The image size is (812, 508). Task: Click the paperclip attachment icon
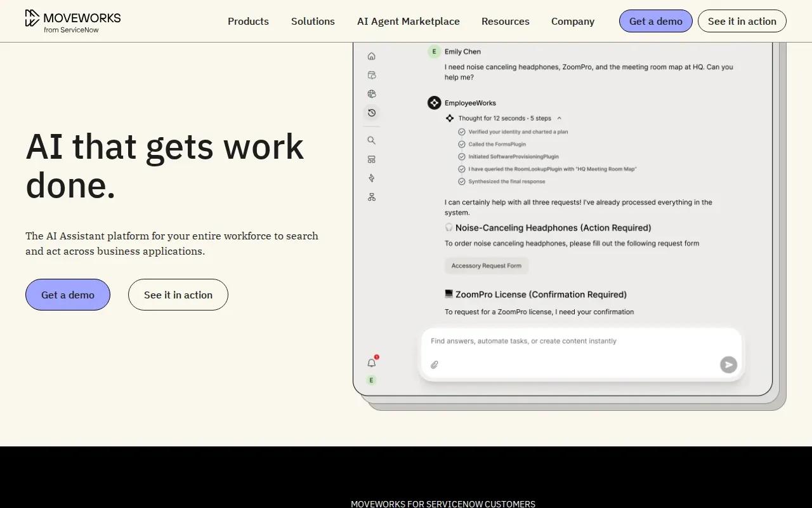pos(435,364)
